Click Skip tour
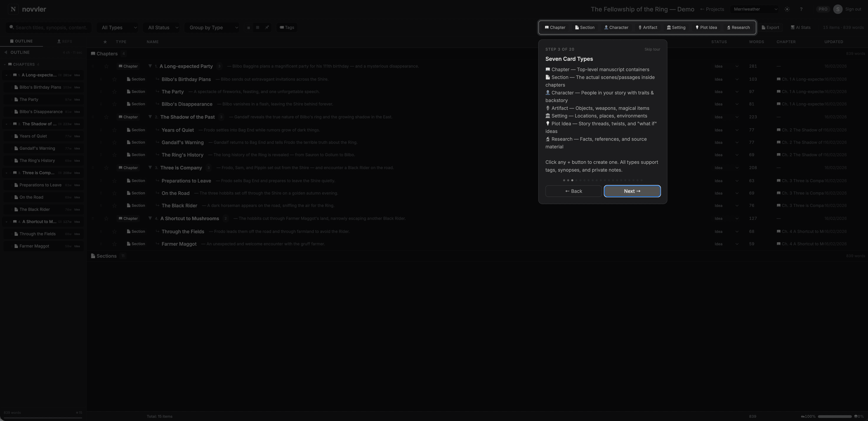The image size is (868, 421). 652,49
